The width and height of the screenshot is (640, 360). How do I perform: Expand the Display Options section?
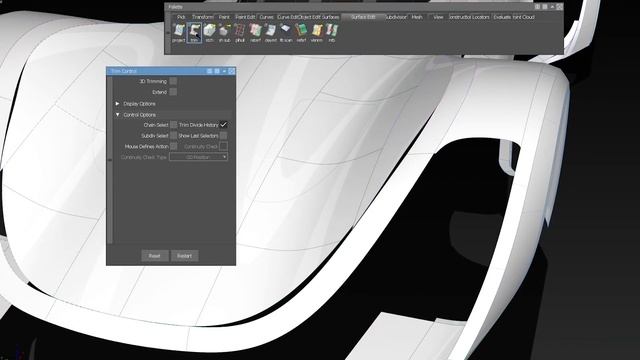[118, 104]
